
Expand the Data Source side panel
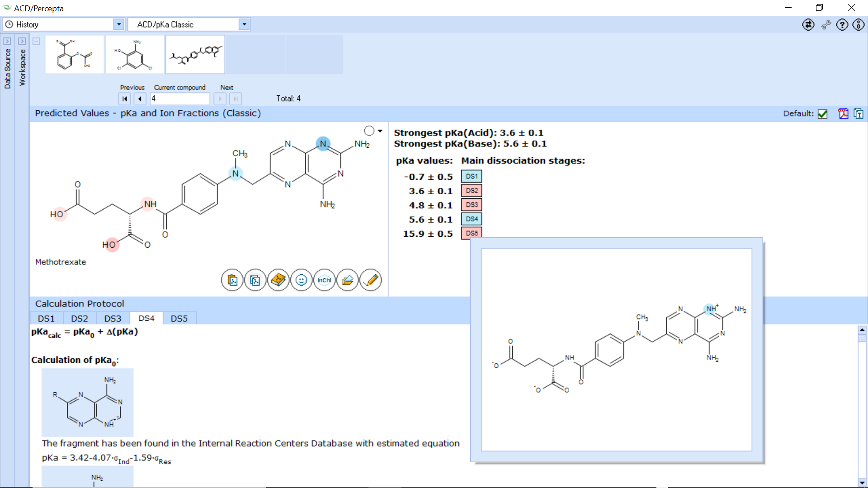(x=7, y=41)
